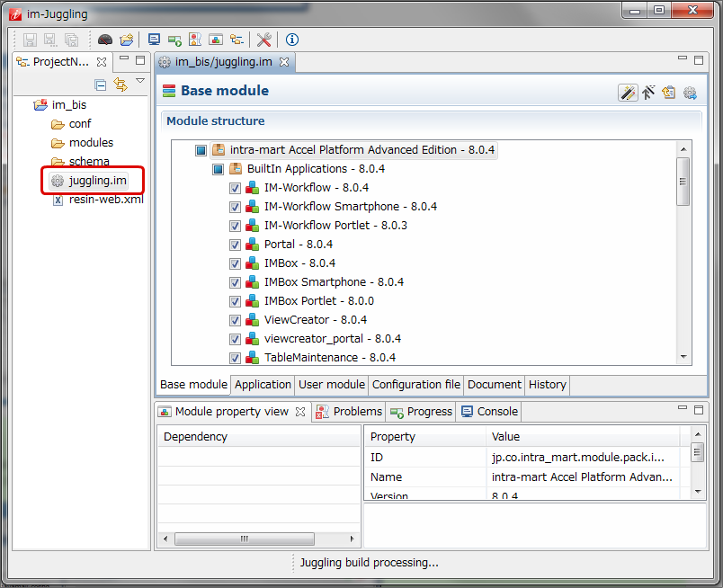Toggle the BuiltIn Applications checkbox
Viewport: 723px width, 588px height.
[x=218, y=169]
